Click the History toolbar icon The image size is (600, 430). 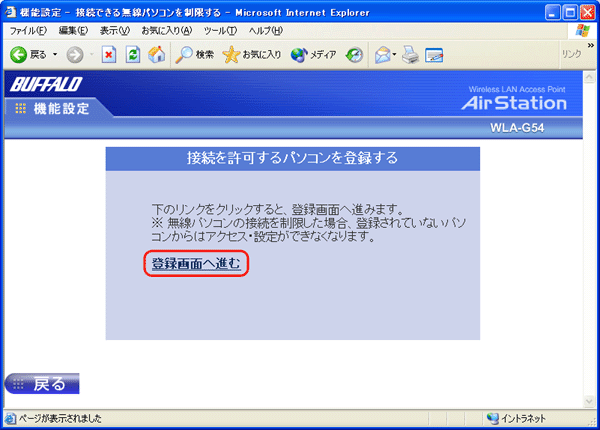click(354, 54)
